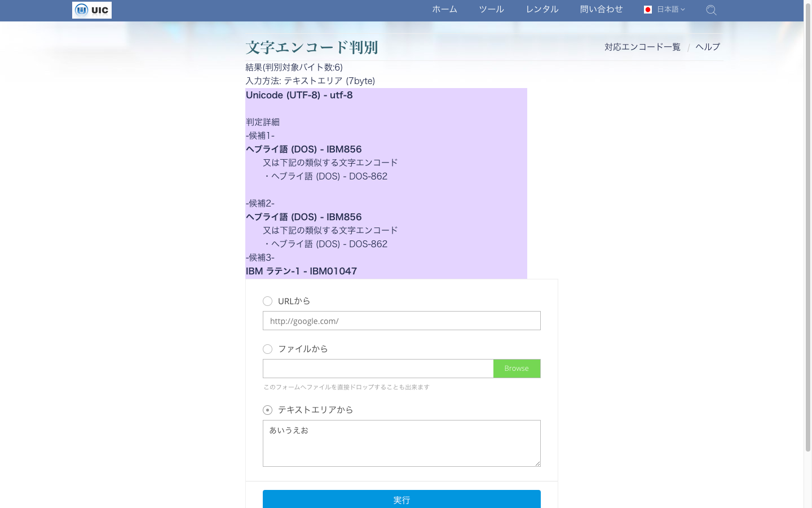This screenshot has height=508, width=812.
Task: Click the text area resize grip
Action: 537,463
